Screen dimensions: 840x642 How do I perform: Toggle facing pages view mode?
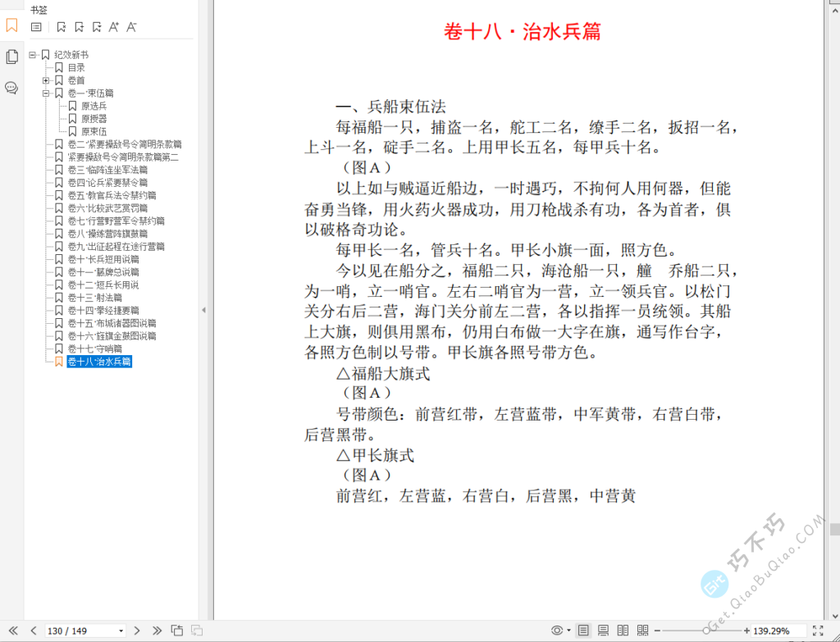pyautogui.click(x=623, y=631)
